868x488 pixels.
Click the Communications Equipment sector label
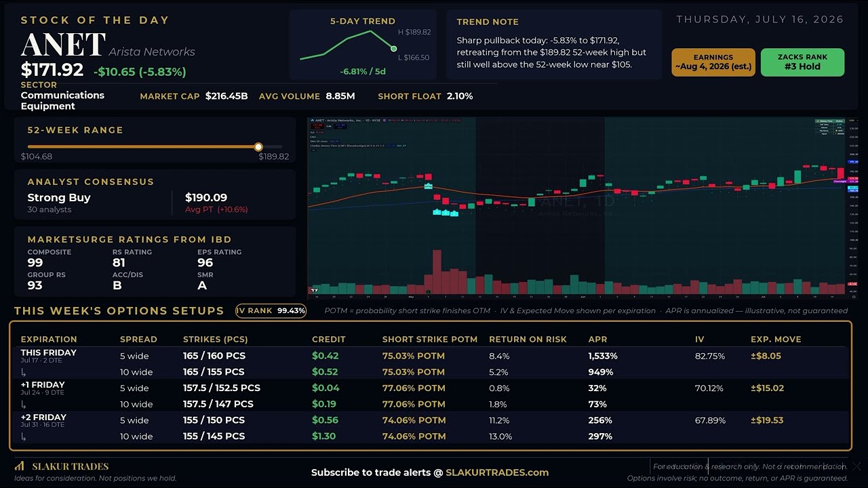62,100
